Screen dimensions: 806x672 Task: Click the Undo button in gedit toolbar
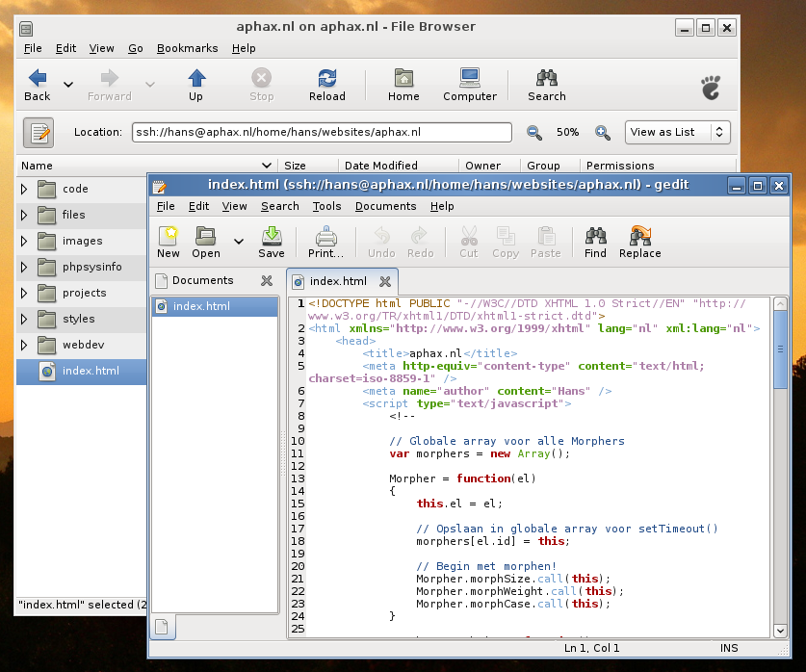[381, 243]
